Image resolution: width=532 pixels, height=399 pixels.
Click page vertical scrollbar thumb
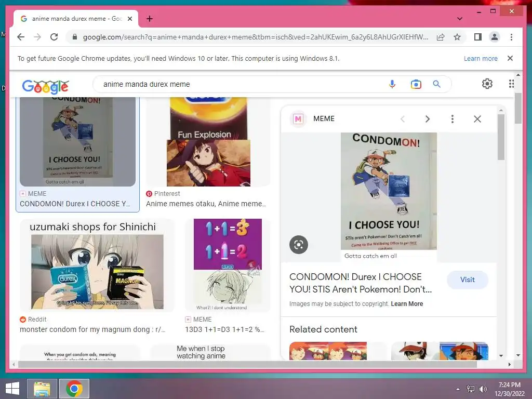coord(518,108)
